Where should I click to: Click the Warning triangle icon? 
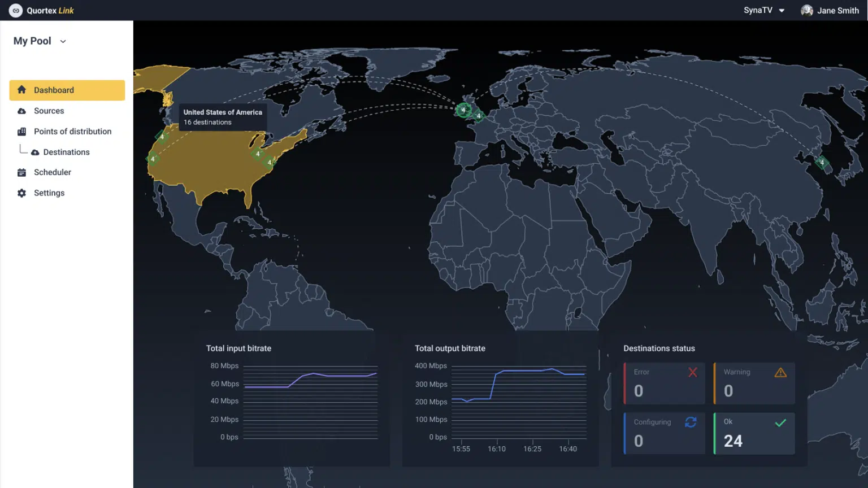tap(780, 373)
